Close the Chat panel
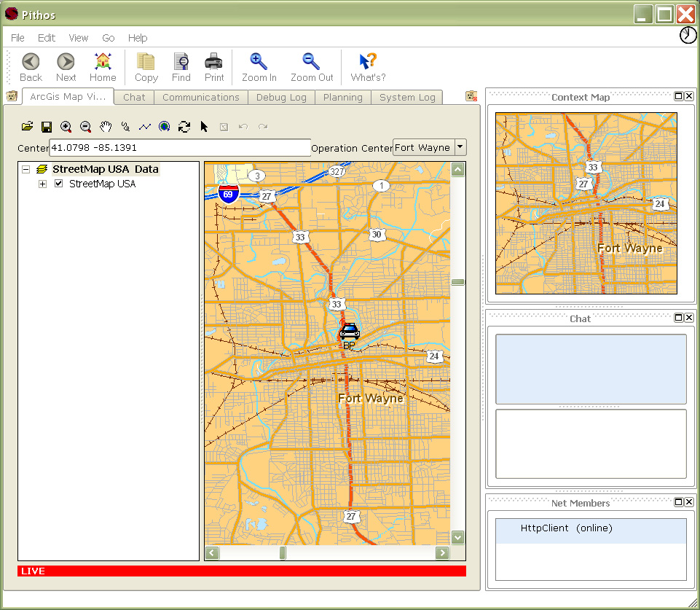Viewport: 700px width, 610px height. coord(689,318)
